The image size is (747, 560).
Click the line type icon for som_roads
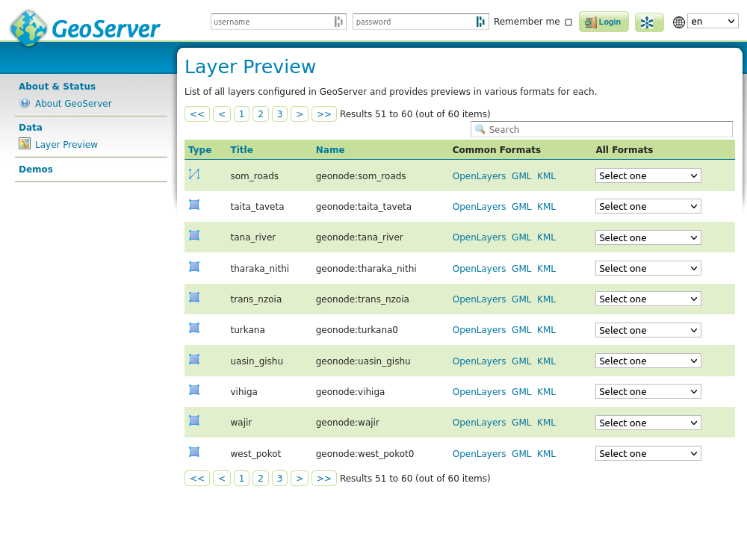(x=194, y=174)
